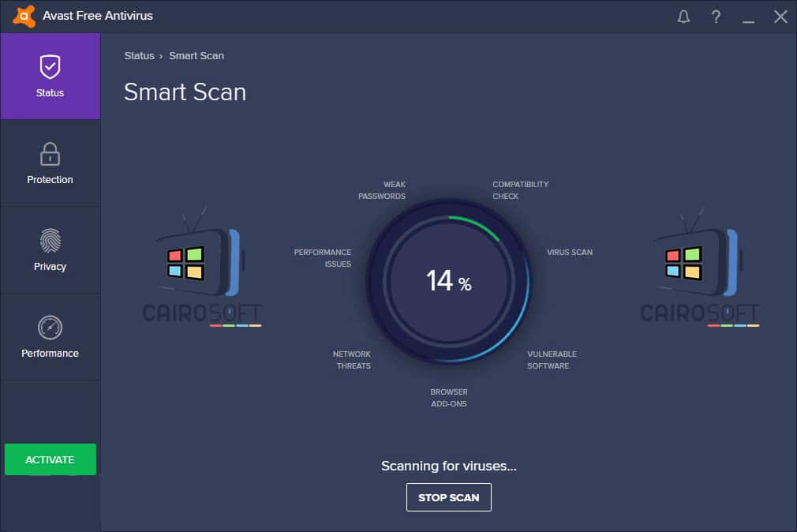This screenshot has width=797, height=532.
Task: Go to the Privacy section
Action: tap(51, 250)
